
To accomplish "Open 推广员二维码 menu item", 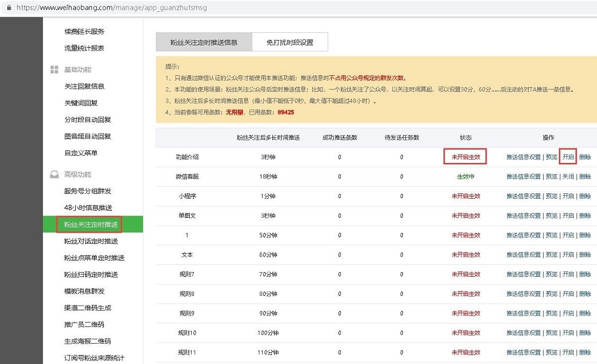I will pos(84,325).
